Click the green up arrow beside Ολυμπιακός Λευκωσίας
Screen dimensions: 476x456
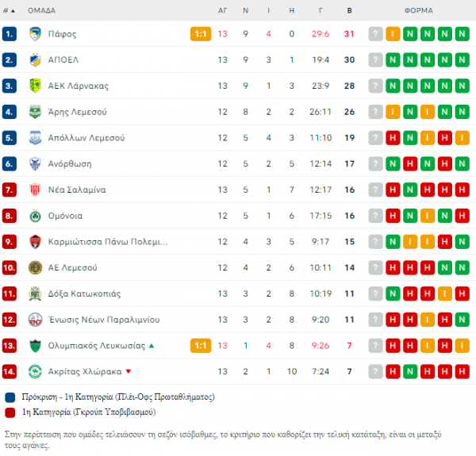coord(152,346)
